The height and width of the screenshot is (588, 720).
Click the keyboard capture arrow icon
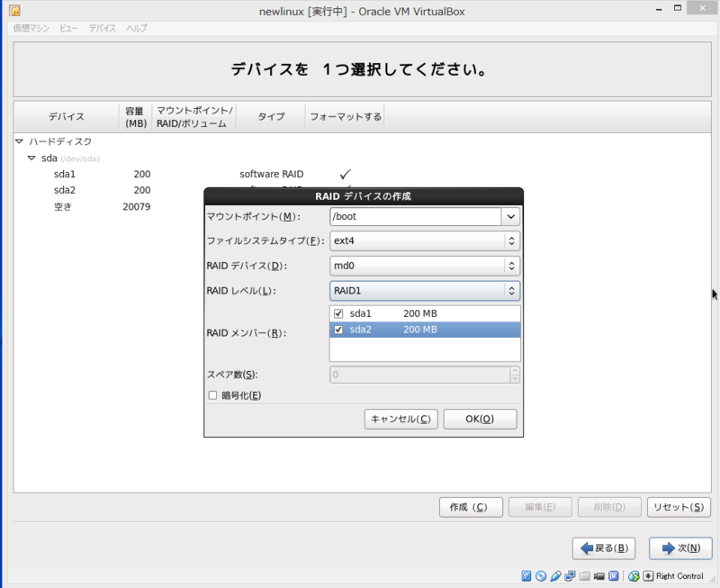point(648,576)
